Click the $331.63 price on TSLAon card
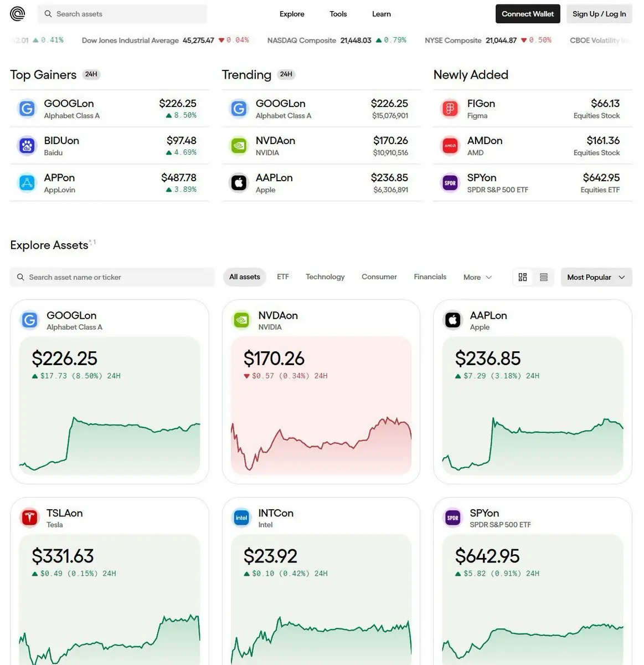 pos(63,556)
